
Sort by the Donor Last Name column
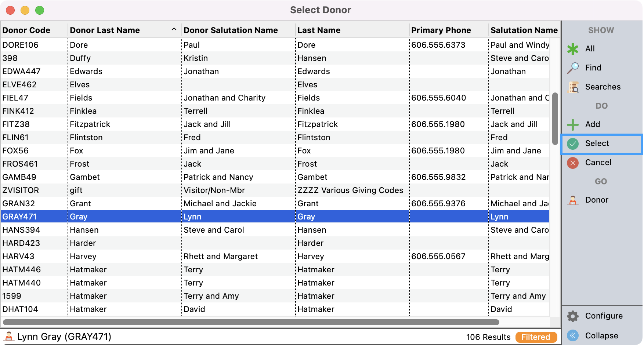(105, 30)
